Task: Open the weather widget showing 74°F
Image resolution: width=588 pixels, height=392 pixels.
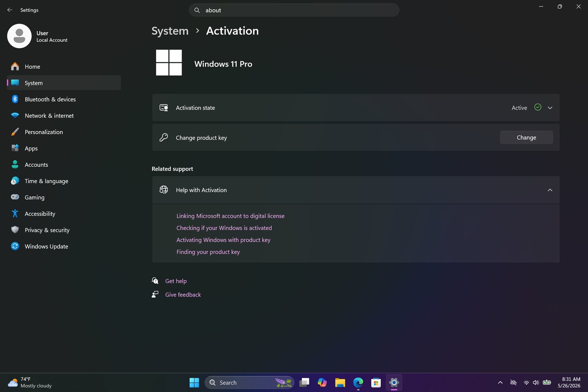Action: click(x=30, y=382)
